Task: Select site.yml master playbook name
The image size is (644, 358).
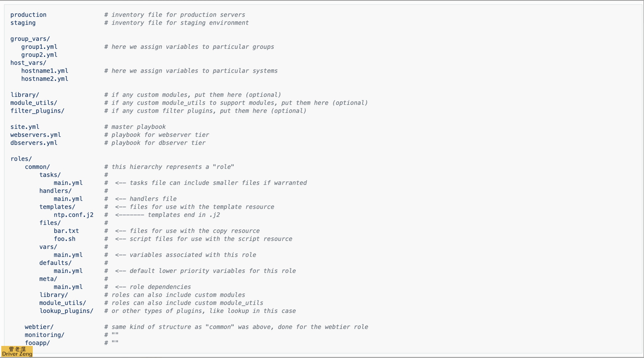Action: click(25, 127)
